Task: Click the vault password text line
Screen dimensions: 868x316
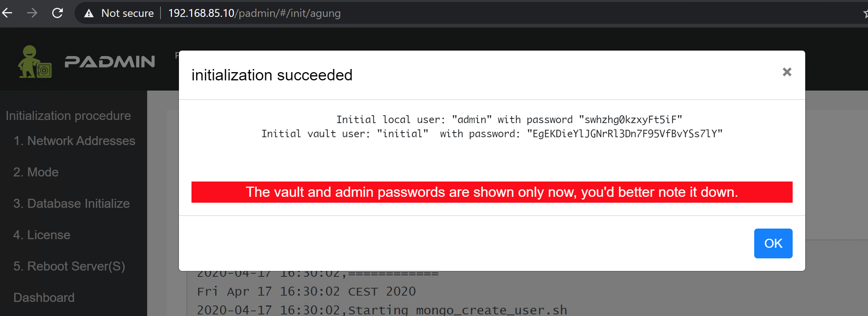Action: (492, 134)
